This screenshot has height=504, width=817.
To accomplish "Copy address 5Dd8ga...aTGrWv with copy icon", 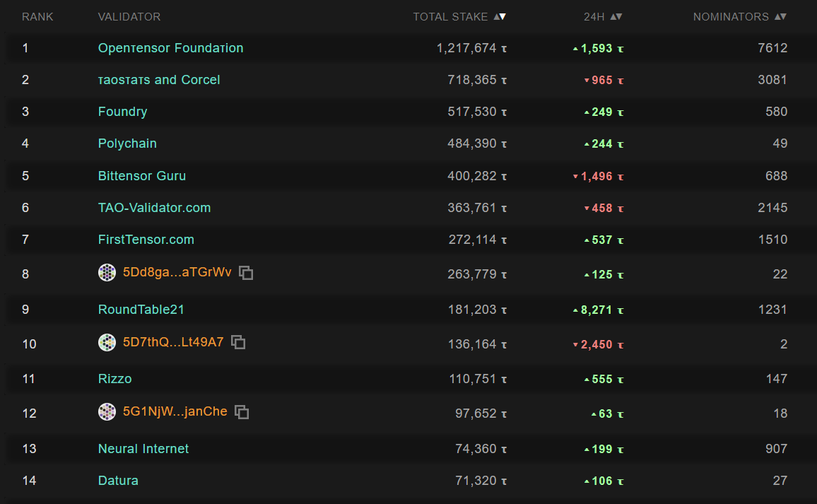I will pos(246,273).
